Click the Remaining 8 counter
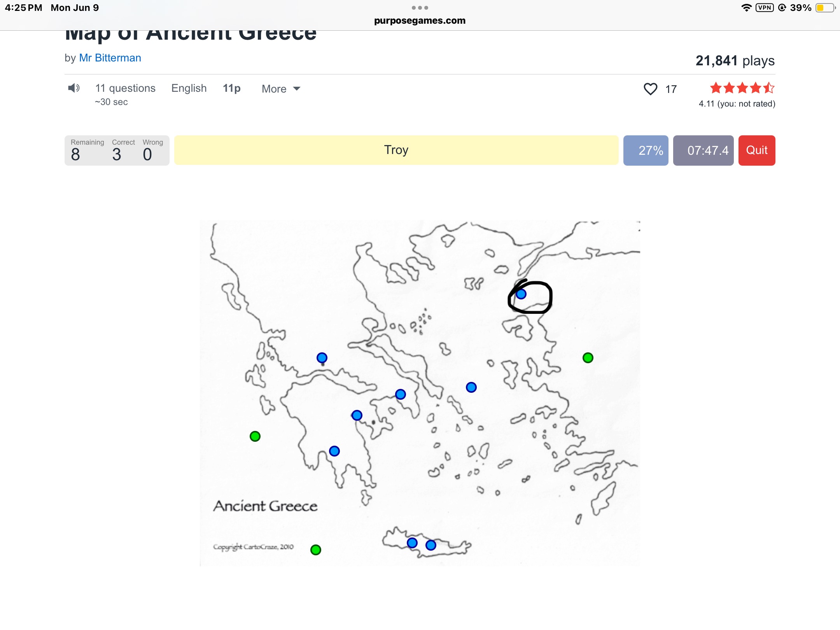The width and height of the screenshot is (840, 630). click(x=87, y=150)
